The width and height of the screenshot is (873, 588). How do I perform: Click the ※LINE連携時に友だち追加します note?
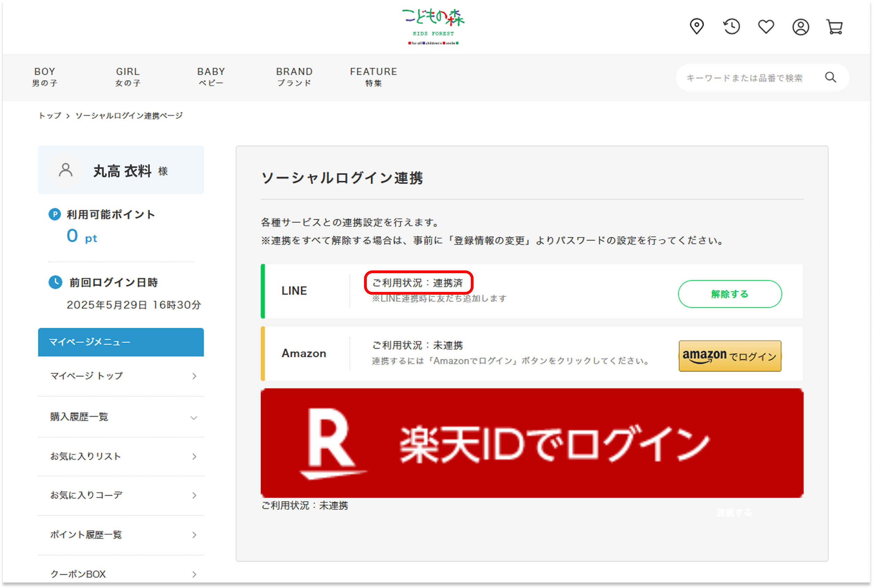[439, 299]
